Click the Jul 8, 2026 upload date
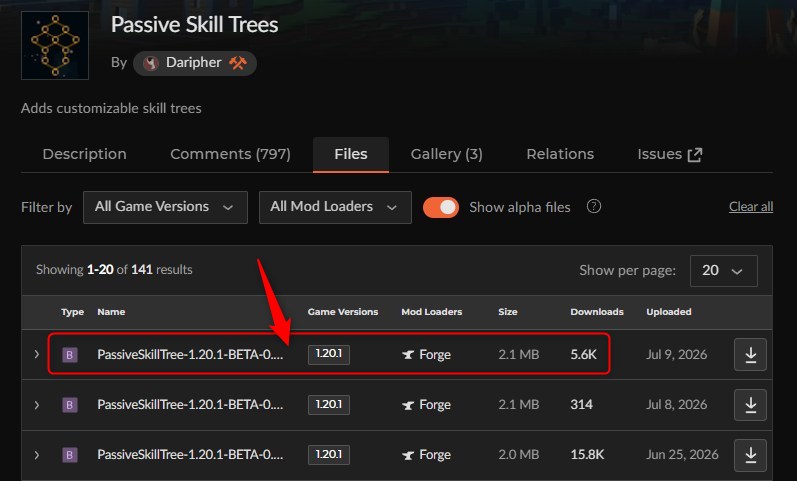This screenshot has height=481, width=797. coord(677,405)
